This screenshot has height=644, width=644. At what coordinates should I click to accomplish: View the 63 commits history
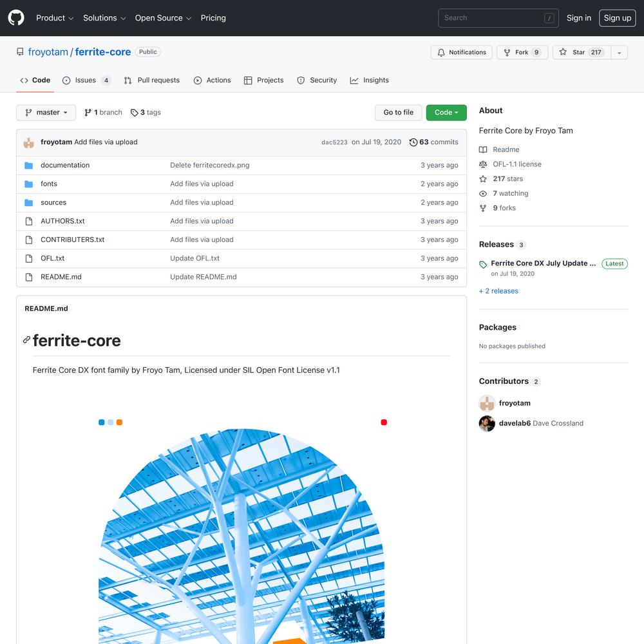(433, 142)
